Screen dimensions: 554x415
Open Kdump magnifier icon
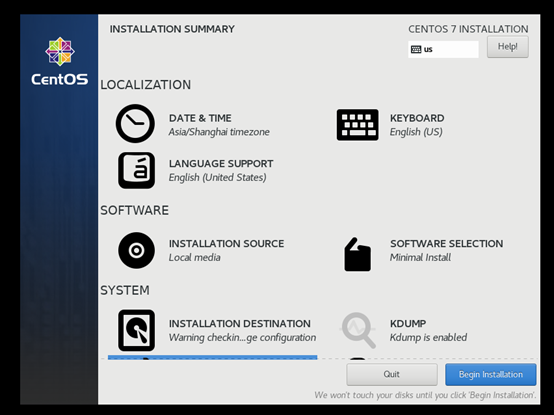click(x=358, y=330)
